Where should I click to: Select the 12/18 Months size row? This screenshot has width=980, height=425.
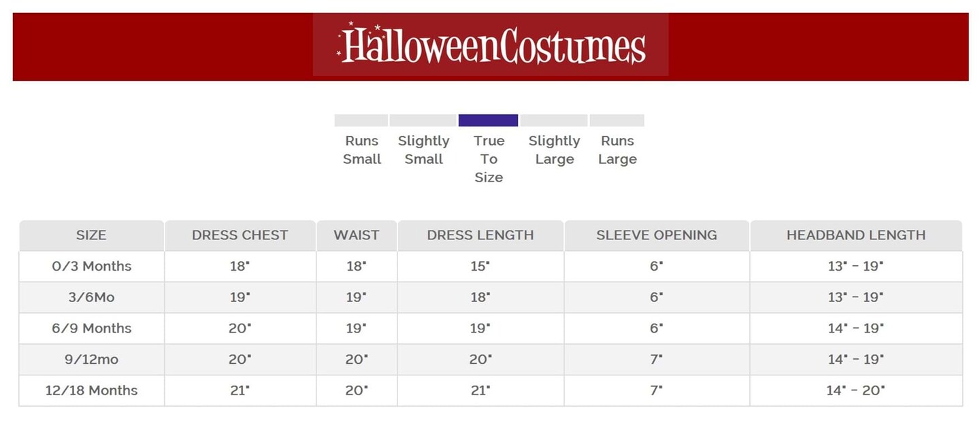tap(91, 391)
